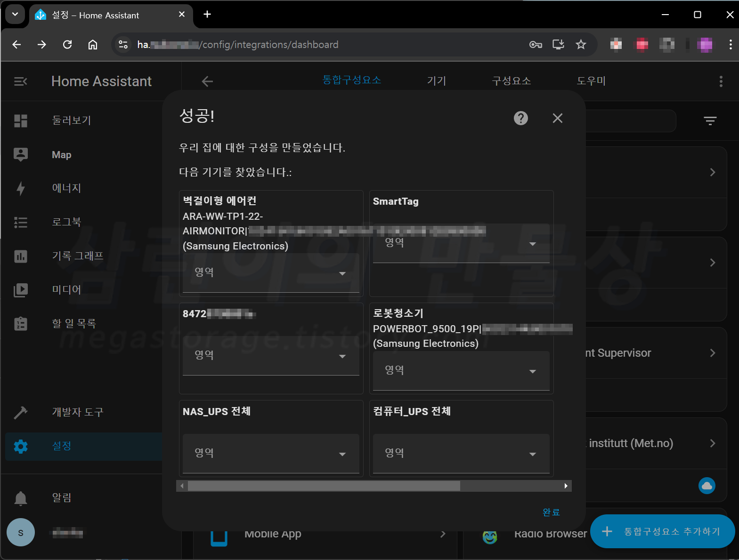Screen dimensions: 739x560
Task: Click the browser home button
Action: (93, 44)
